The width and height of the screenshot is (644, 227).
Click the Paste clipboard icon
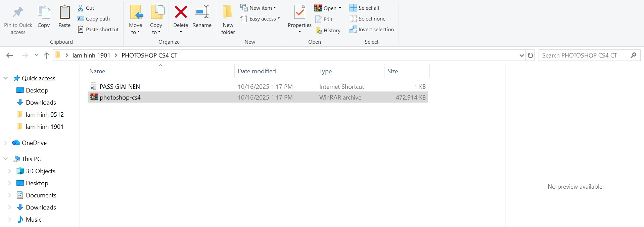click(64, 13)
